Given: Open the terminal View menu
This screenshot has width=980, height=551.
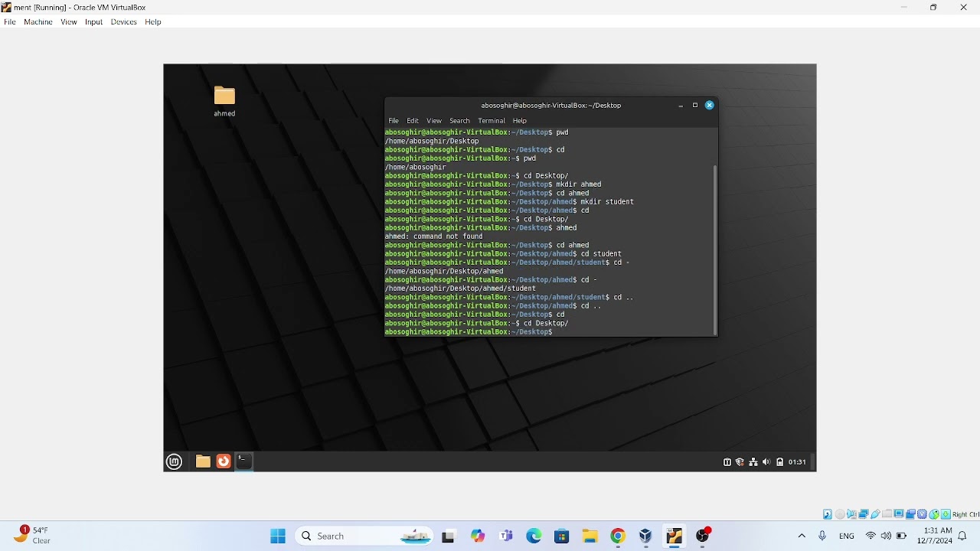Looking at the screenshot, I should (x=434, y=121).
